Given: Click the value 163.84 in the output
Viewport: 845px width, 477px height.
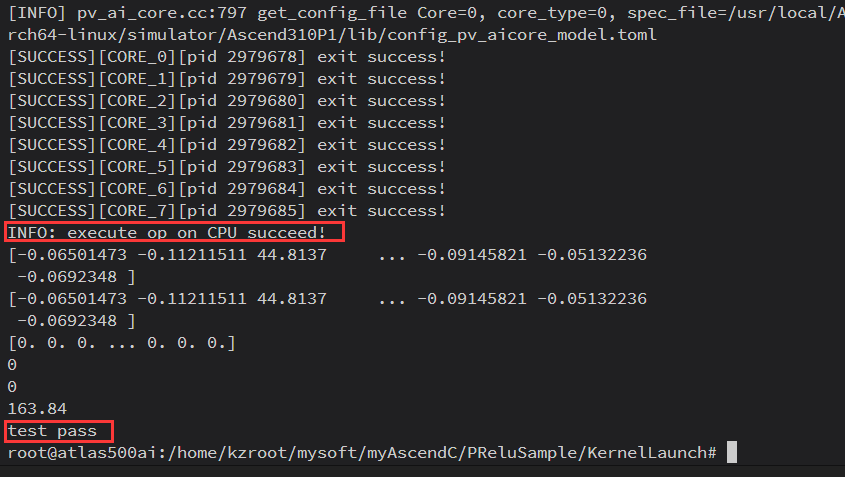Looking at the screenshot, I should coord(37,409).
